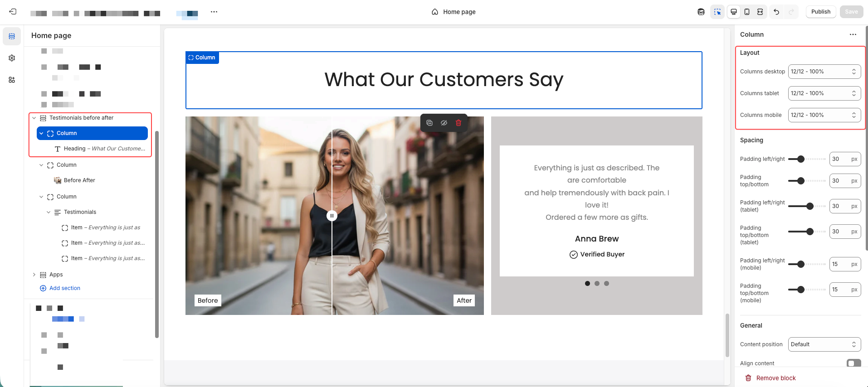Viewport: 868px width, 387px height.
Task: Click the undo arrow icon
Action: [x=776, y=12]
